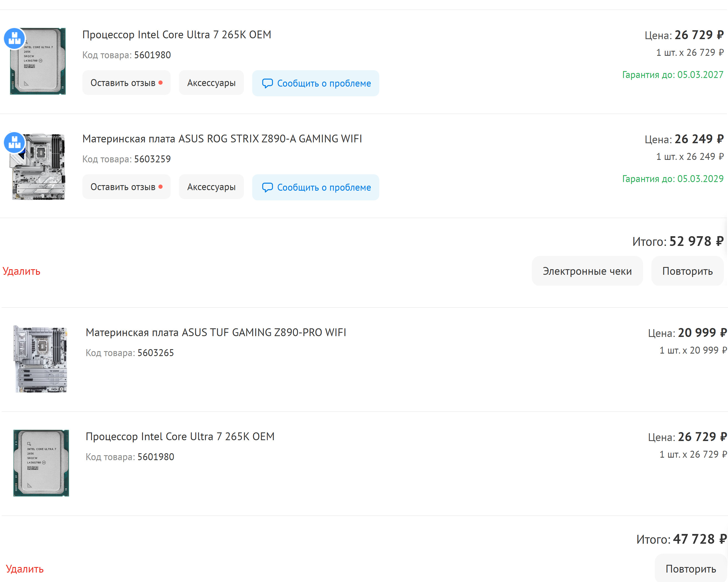
Task: Open ASUS ROG STRIX Z890-A GAMING WIFI title
Action: click(x=222, y=138)
